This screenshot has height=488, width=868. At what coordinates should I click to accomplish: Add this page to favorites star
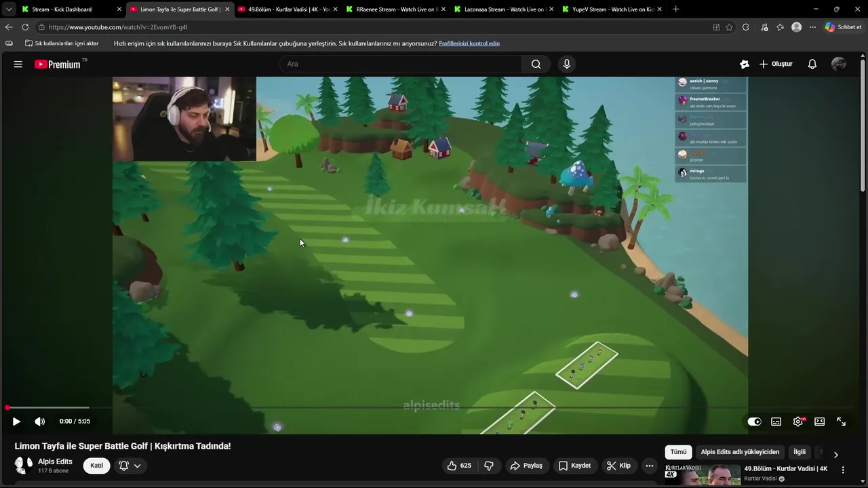pos(729,27)
